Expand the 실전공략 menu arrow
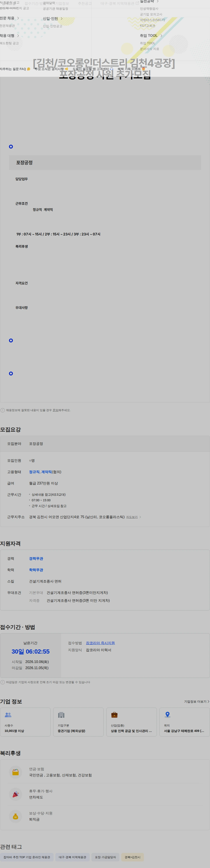This screenshot has width=210, height=868. click(x=157, y=1)
